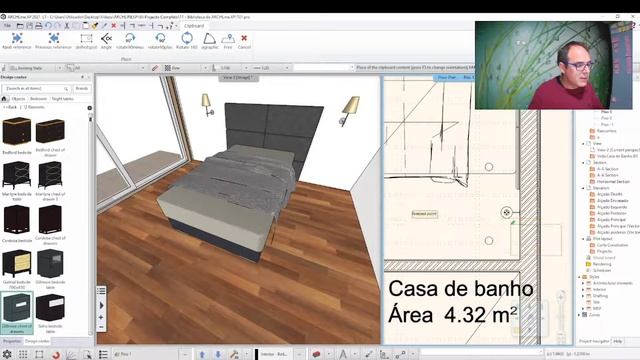
Task: Cancel the clipboard placement
Action: (244, 38)
